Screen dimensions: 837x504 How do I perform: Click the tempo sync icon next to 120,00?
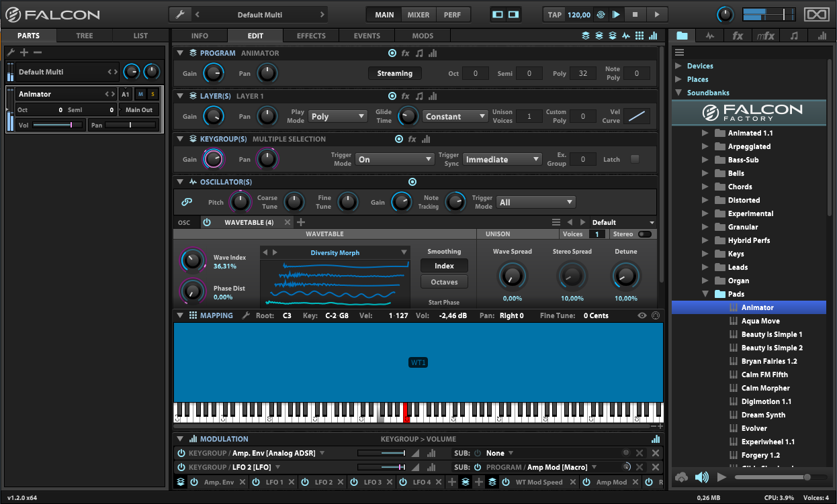click(601, 14)
